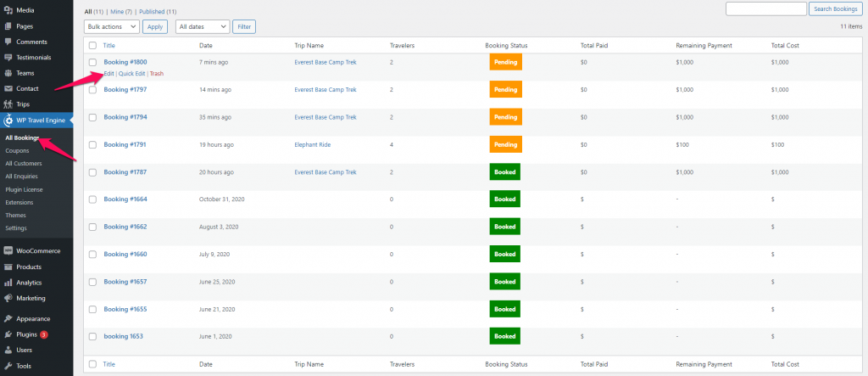
Task: Open the All dates dropdown
Action: (203, 26)
